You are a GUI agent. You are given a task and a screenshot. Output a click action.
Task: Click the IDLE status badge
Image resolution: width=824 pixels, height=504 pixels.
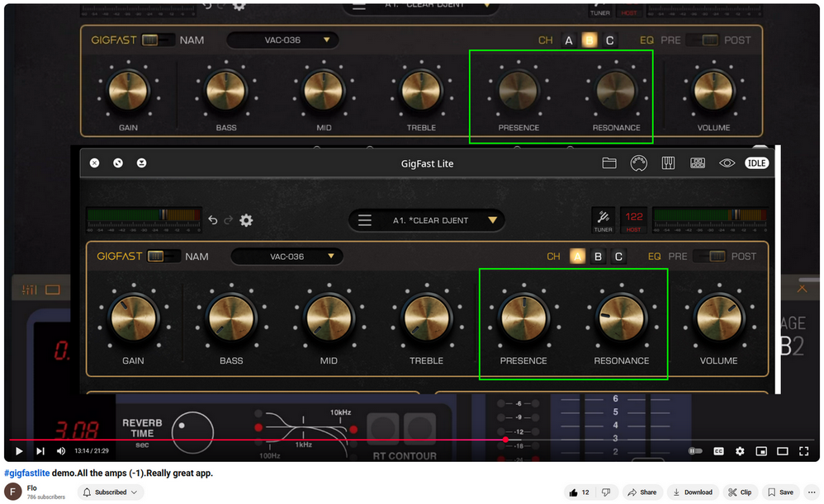coord(757,163)
